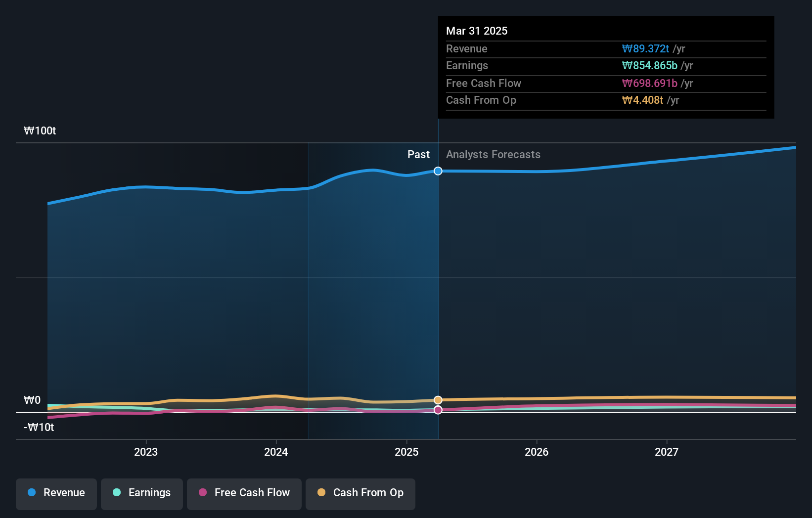Click the pink Free Cash Flow data point

(438, 410)
